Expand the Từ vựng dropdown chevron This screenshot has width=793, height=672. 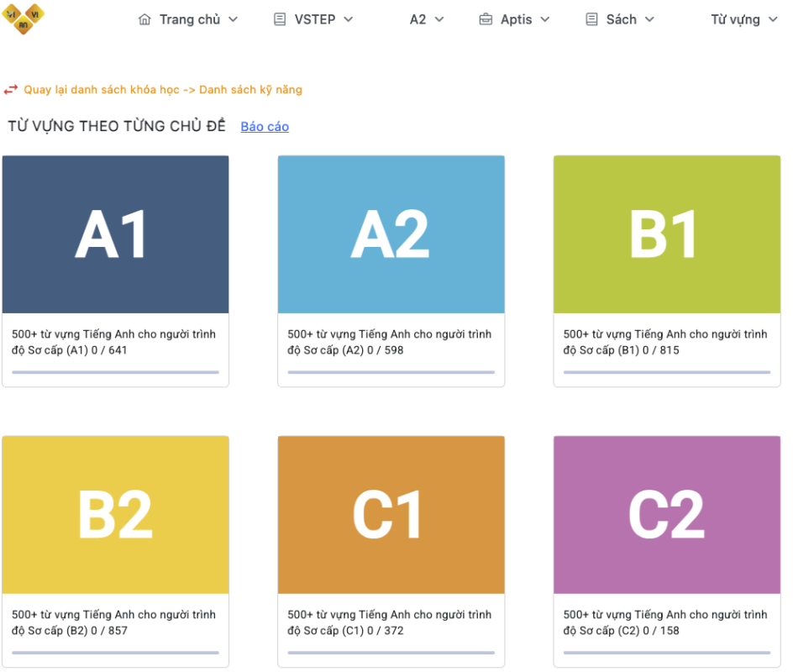click(x=774, y=19)
